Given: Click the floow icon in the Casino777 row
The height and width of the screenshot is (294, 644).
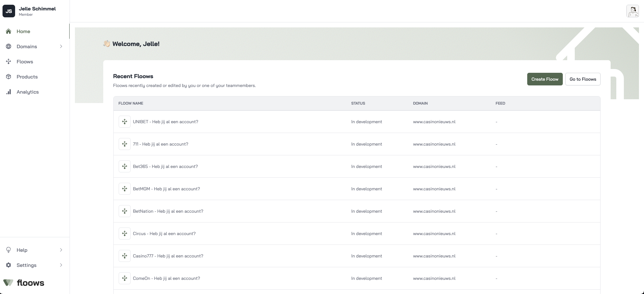Looking at the screenshot, I should tap(125, 256).
